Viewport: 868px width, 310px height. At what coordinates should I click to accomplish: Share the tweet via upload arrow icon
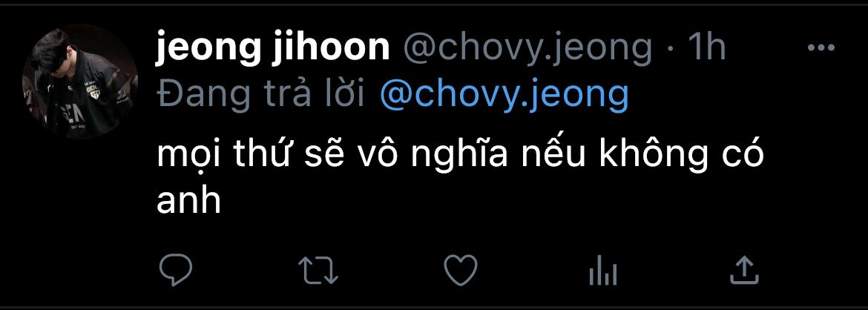point(745,270)
